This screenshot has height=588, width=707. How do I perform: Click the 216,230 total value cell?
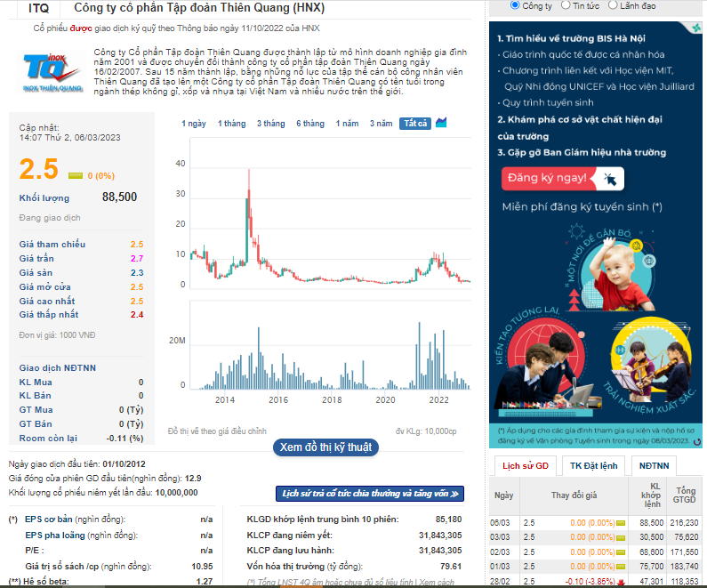(x=684, y=523)
